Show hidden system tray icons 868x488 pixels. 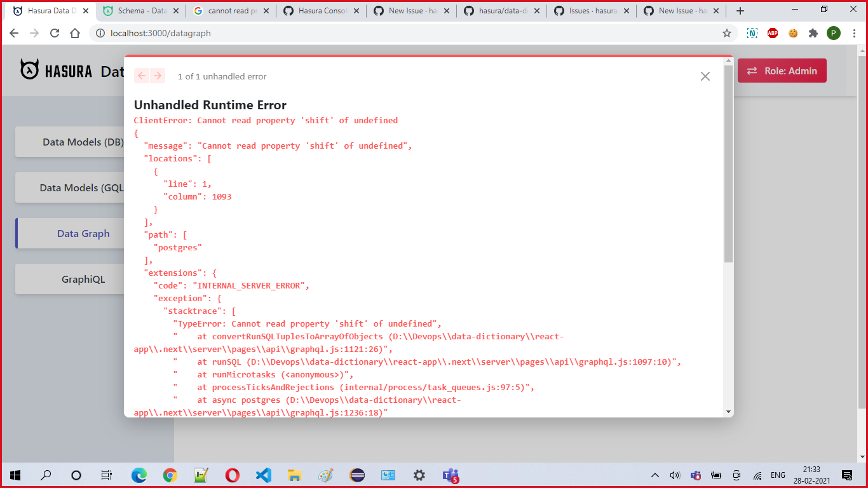point(655,475)
